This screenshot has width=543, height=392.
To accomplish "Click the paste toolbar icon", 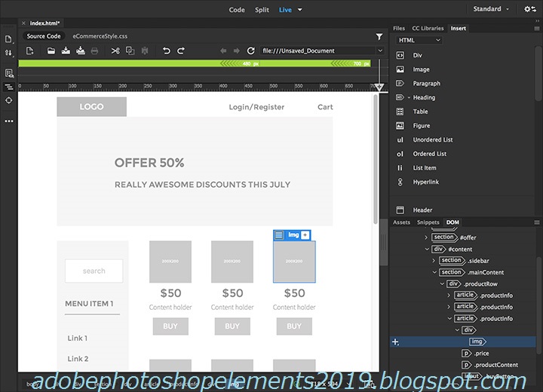I will tap(145, 51).
